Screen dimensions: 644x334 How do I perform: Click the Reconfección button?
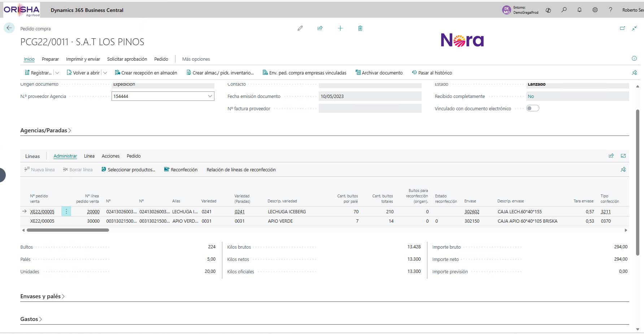coord(181,170)
